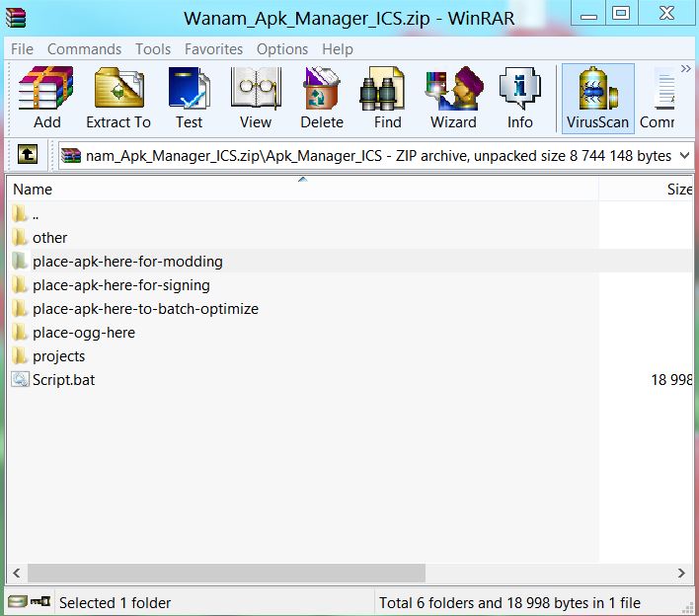Show archive Info
Image resolution: width=699 pixels, height=616 pixels.
tap(519, 98)
